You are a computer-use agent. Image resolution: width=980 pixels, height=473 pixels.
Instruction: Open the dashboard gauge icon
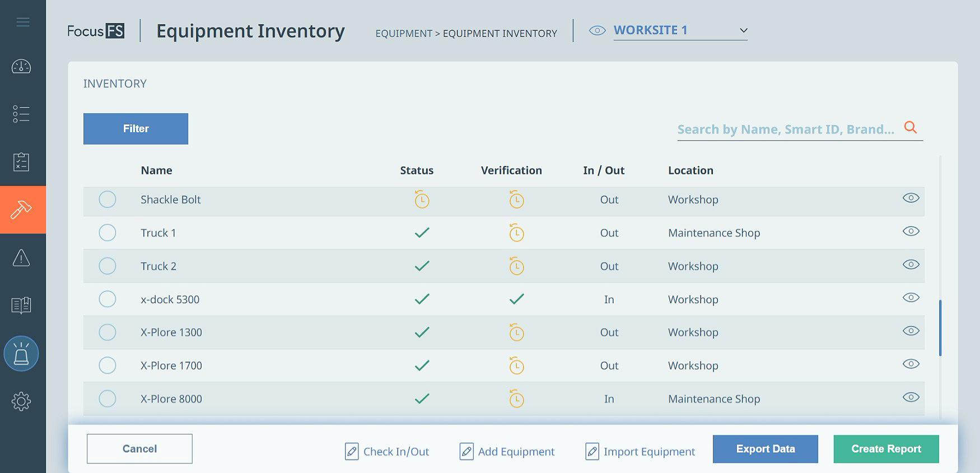pos(21,67)
